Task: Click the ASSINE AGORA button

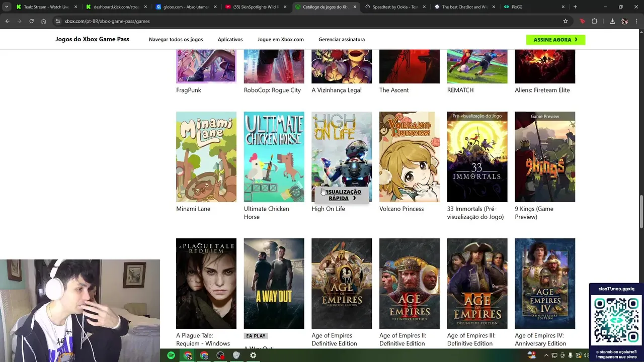Action: tap(555, 40)
